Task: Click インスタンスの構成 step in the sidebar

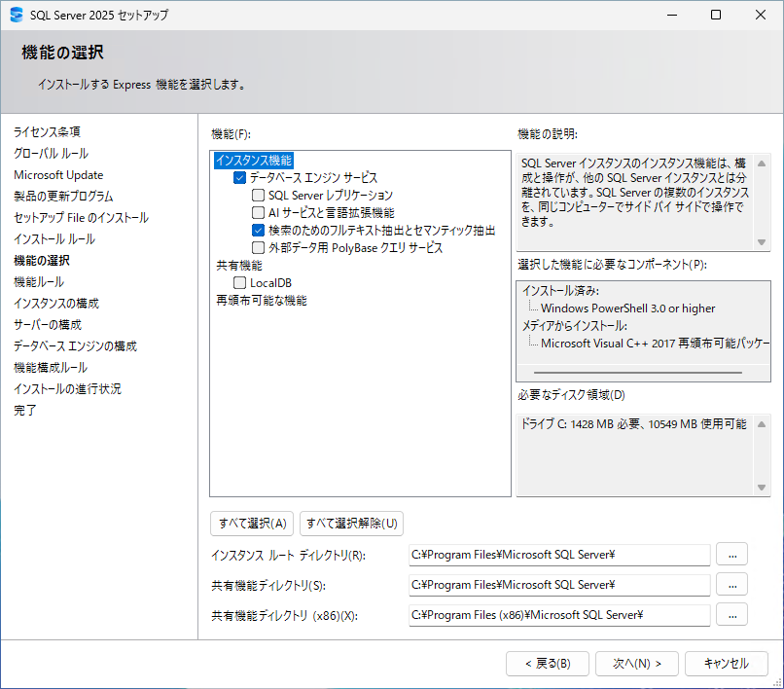Action: 56,304
